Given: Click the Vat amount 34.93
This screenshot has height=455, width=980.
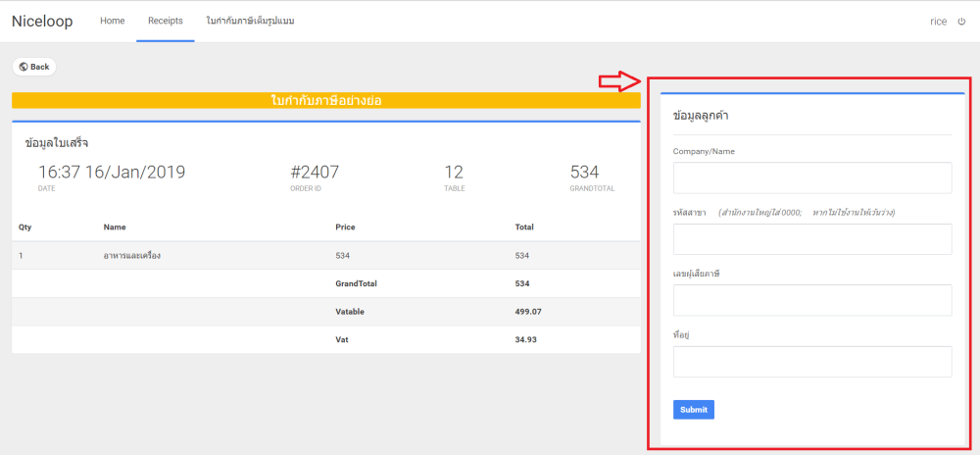Looking at the screenshot, I should pos(529,339).
